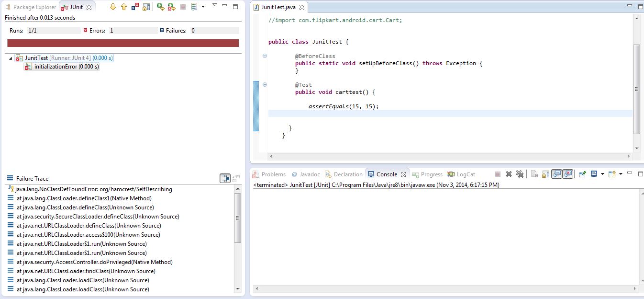The width and height of the screenshot is (644, 299).
Task: Minimize the JUnit view panel
Action: pyautogui.click(x=224, y=6)
